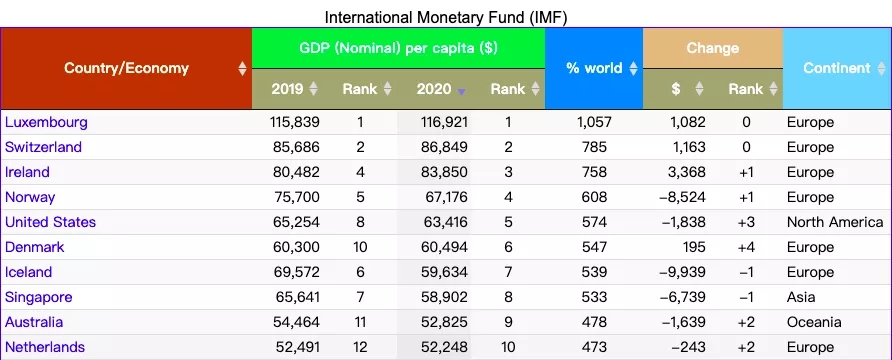Open the Singapore link
Image resolution: width=892 pixels, height=360 pixels.
tap(39, 297)
